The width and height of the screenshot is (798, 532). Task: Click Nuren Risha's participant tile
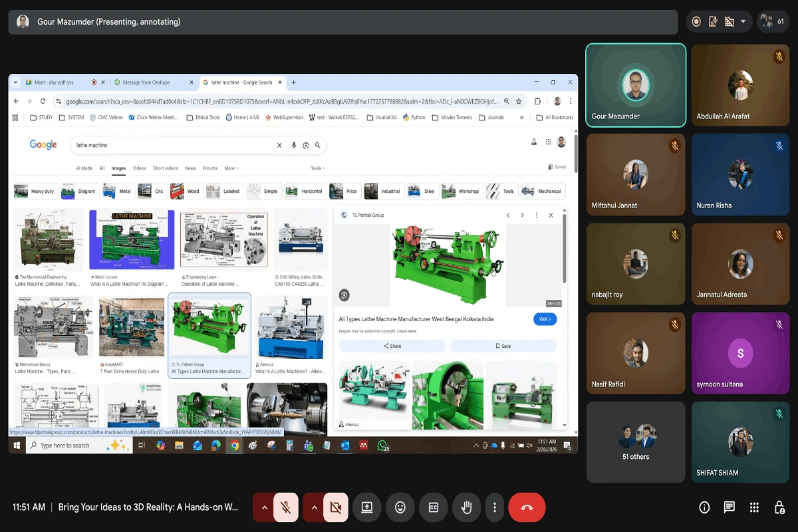[741, 175]
